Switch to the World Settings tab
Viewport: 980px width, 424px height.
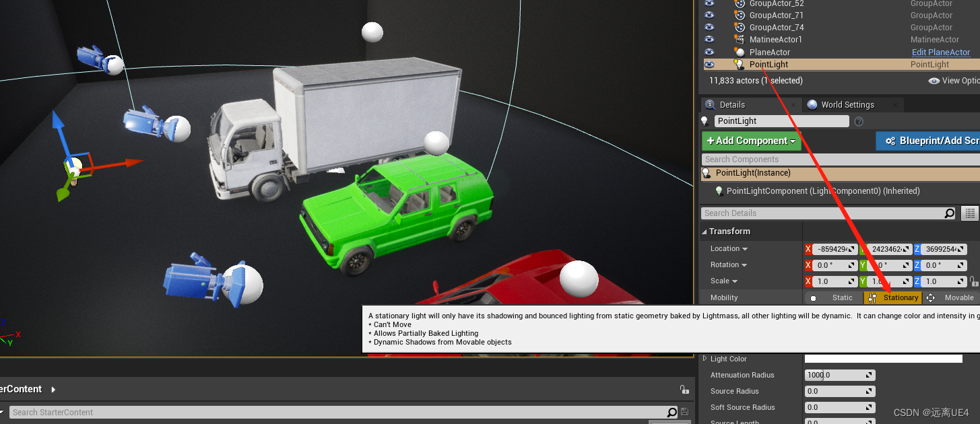coord(847,104)
